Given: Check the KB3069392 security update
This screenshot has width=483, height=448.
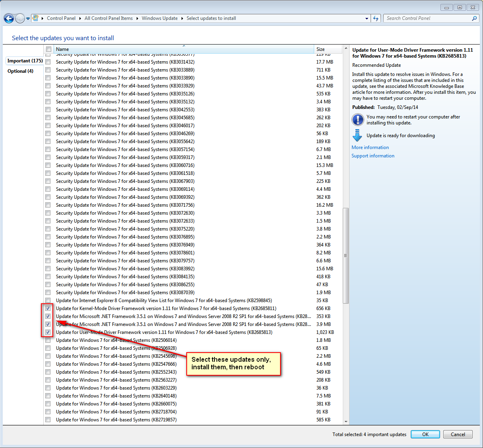Looking at the screenshot, I should pyautogui.click(x=48, y=197).
